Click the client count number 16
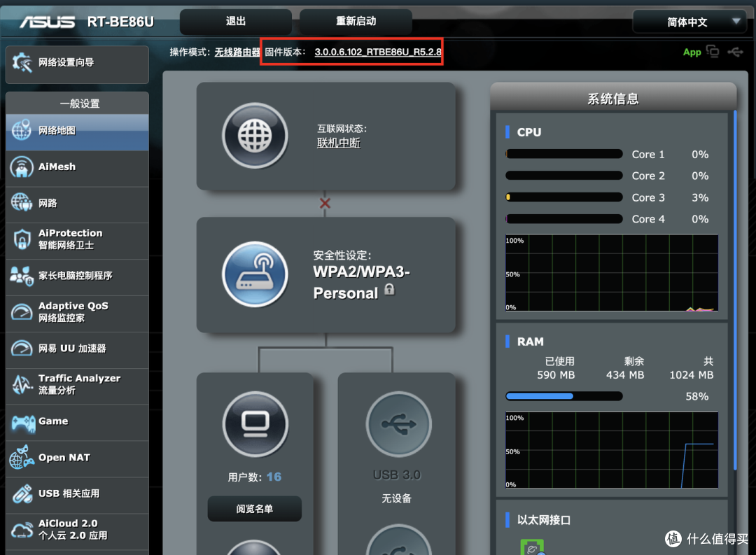 pyautogui.click(x=274, y=477)
